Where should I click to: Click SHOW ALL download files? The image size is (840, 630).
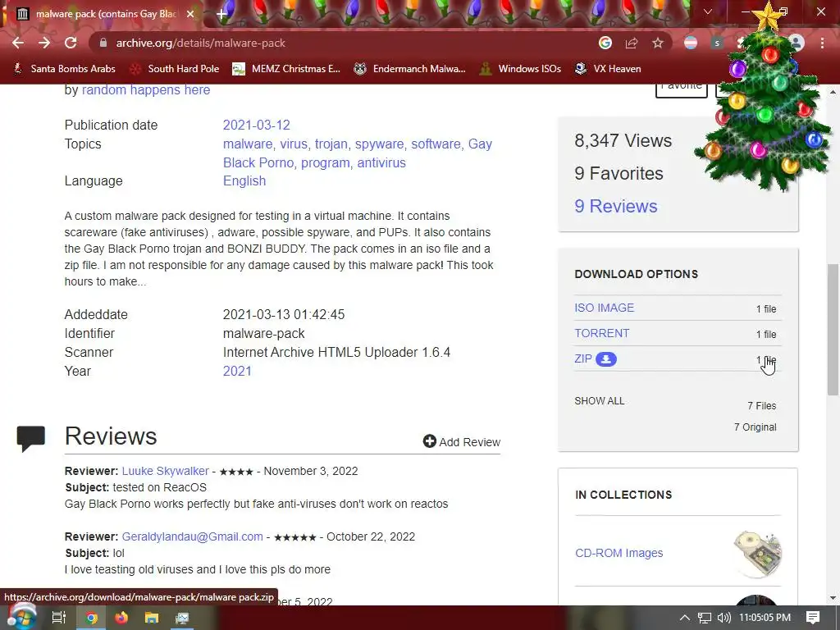(x=600, y=401)
